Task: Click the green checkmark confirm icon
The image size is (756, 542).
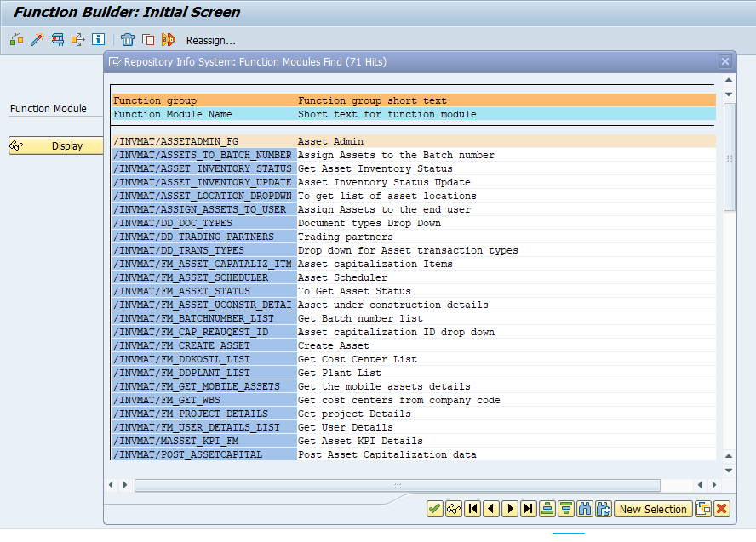Action: pyautogui.click(x=434, y=509)
